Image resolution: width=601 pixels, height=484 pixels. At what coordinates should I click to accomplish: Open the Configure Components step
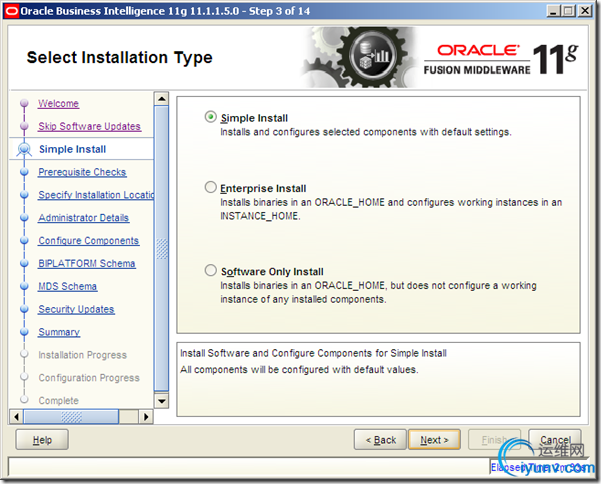[89, 241]
